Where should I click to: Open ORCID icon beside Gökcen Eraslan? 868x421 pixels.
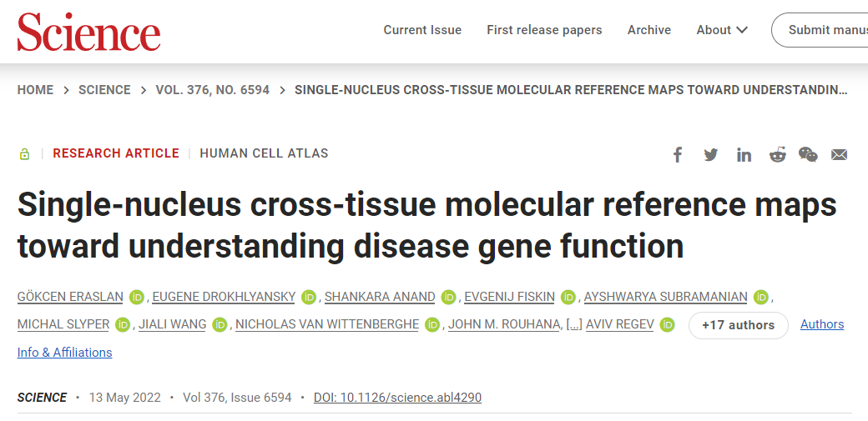(137, 297)
